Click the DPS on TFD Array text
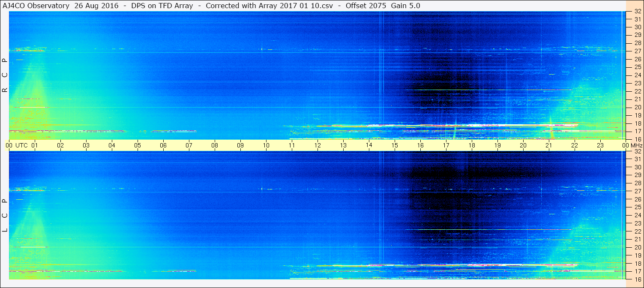This screenshot has width=644, height=288. click(162, 6)
